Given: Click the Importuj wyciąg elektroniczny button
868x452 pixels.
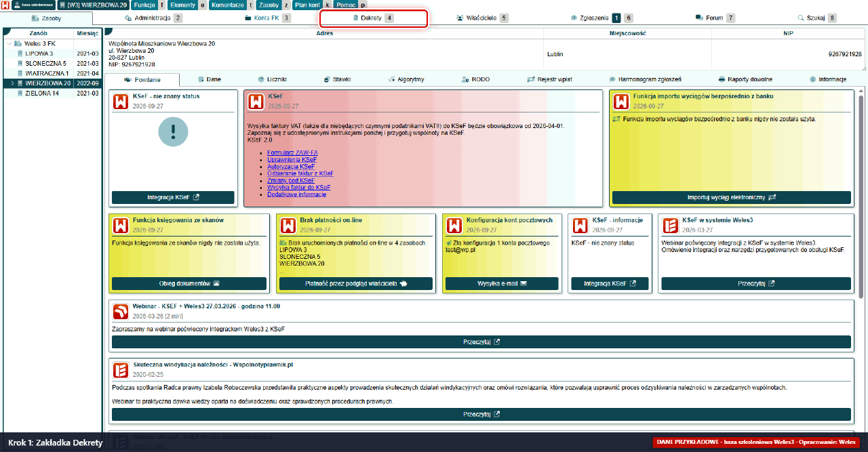Looking at the screenshot, I should pyautogui.click(x=731, y=197).
